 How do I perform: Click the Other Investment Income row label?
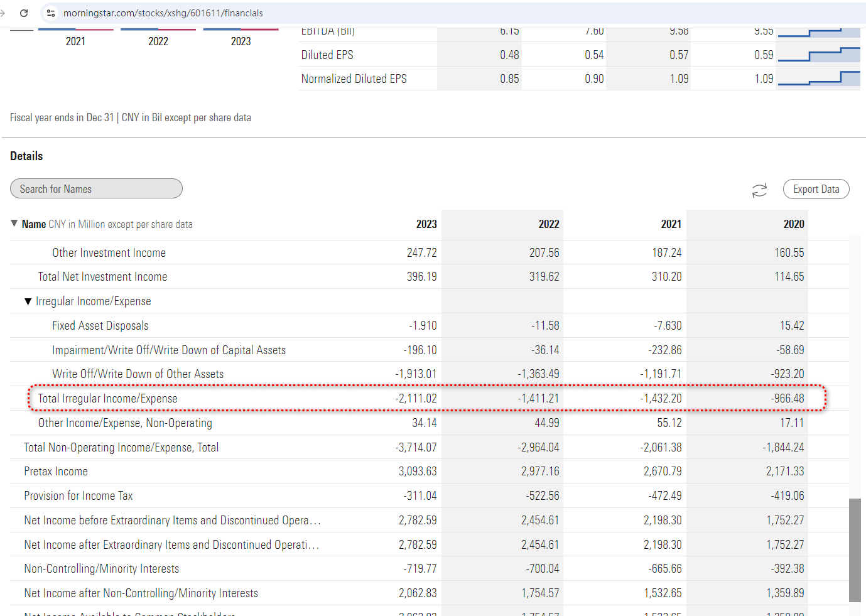(109, 252)
